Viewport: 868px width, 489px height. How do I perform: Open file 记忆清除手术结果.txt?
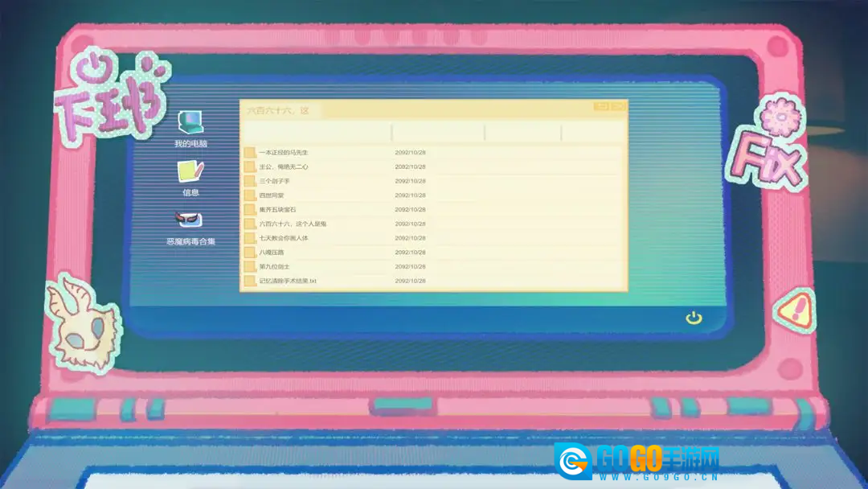pos(288,281)
